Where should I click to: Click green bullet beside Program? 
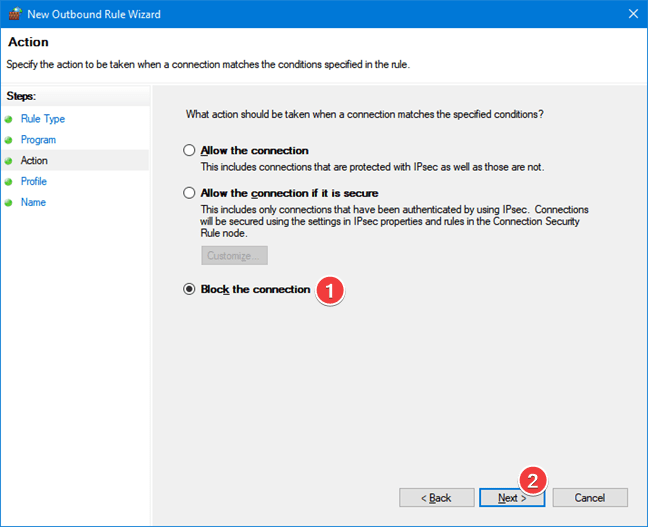click(x=8, y=140)
